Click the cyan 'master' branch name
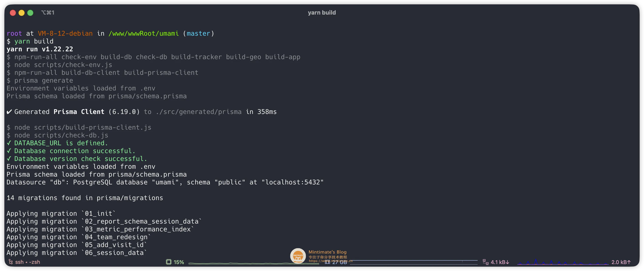 tap(198, 33)
